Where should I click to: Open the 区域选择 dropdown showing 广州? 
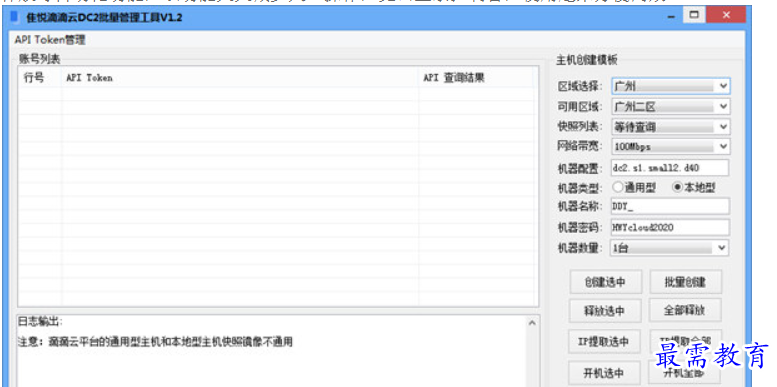[x=670, y=86]
